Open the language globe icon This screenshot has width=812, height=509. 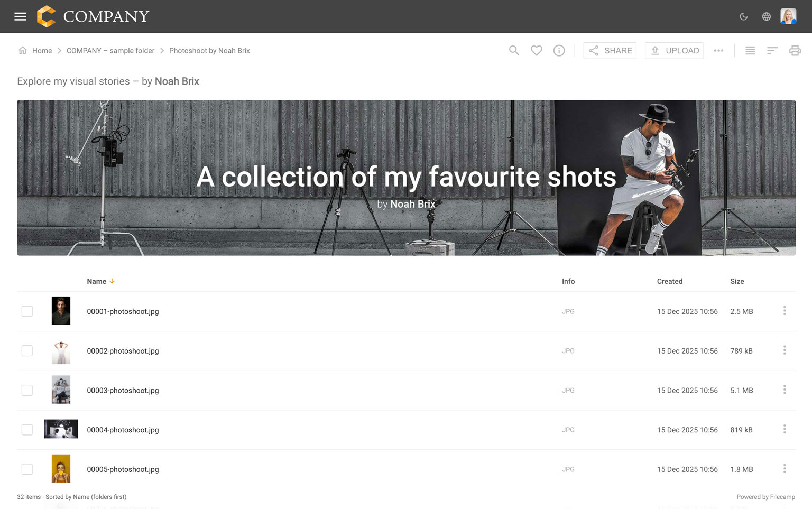[x=766, y=16]
